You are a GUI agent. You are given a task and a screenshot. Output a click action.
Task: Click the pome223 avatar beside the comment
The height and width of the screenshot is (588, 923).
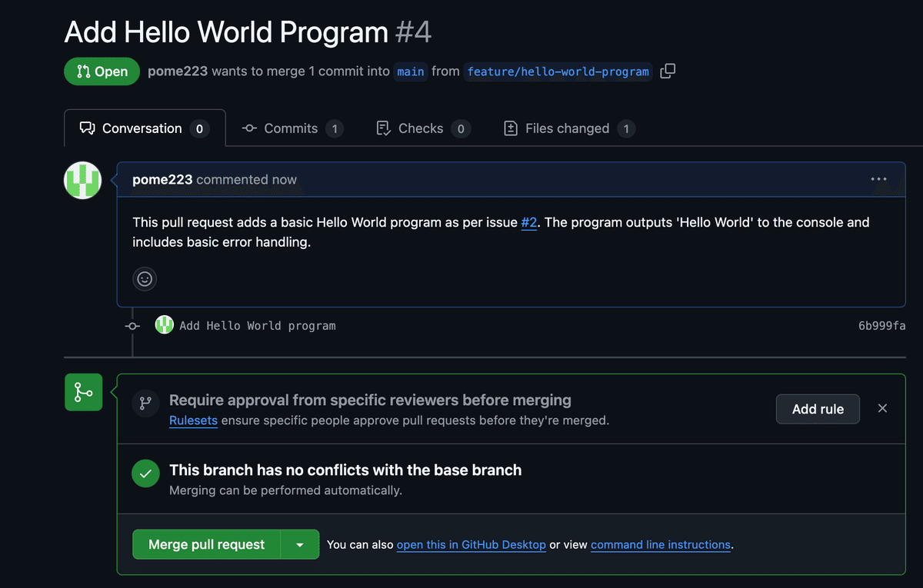83,181
